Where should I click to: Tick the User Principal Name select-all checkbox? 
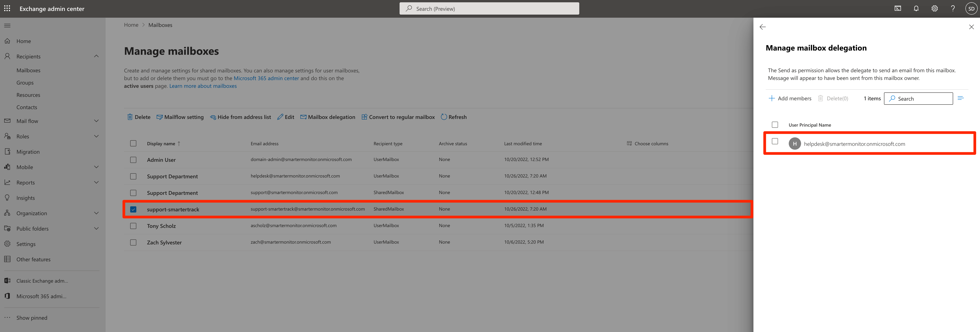[775, 125]
